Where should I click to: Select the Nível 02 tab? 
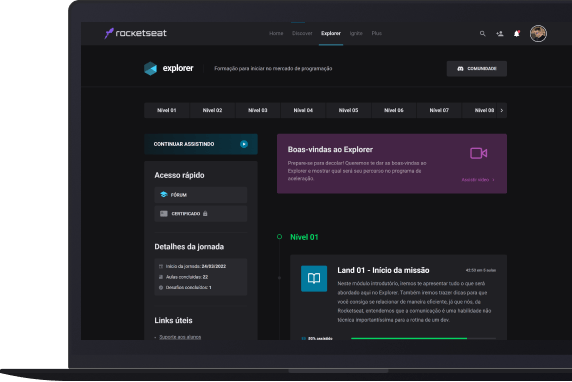[212, 110]
